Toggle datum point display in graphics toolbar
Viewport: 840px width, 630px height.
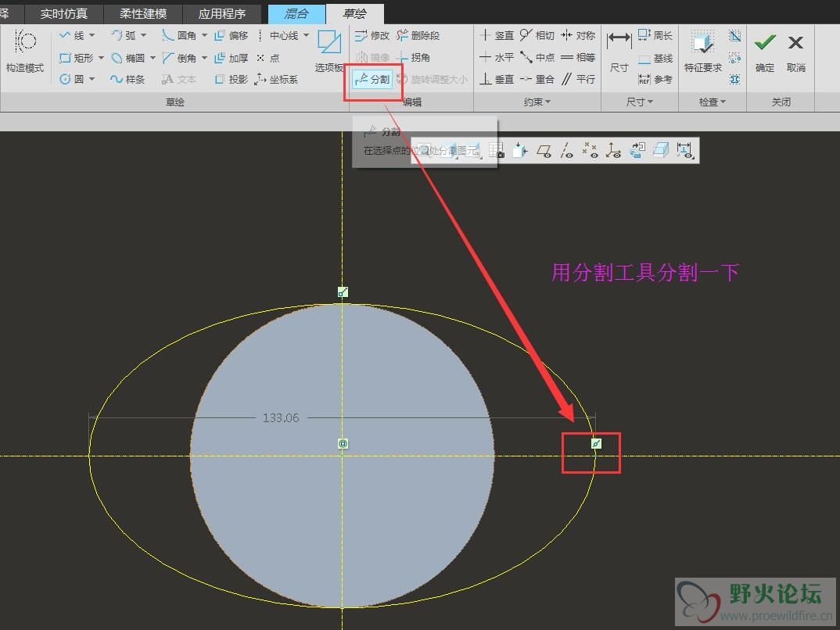tap(590, 151)
